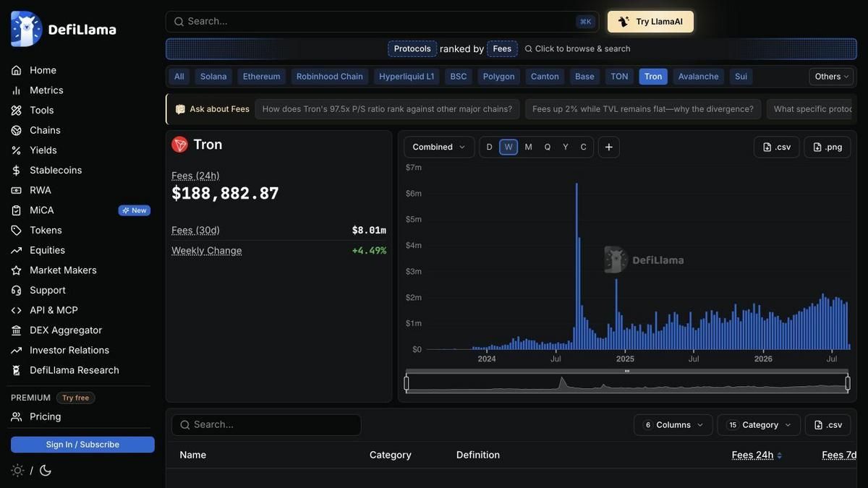This screenshot has width=868, height=488.
Task: Open the Combined chart type dropdown
Action: click(x=439, y=147)
